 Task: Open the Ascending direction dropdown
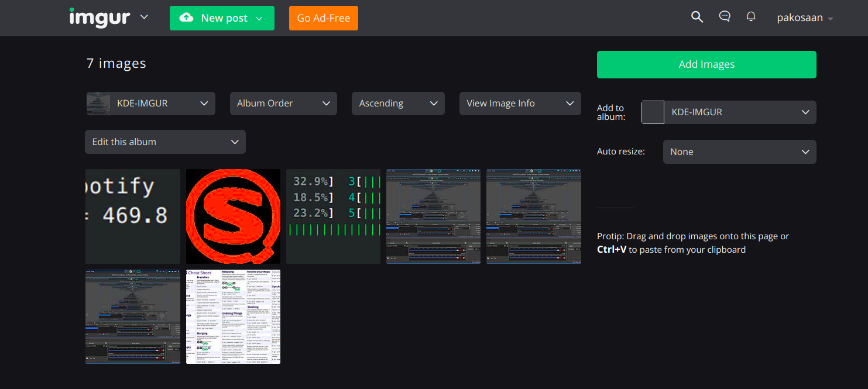398,104
